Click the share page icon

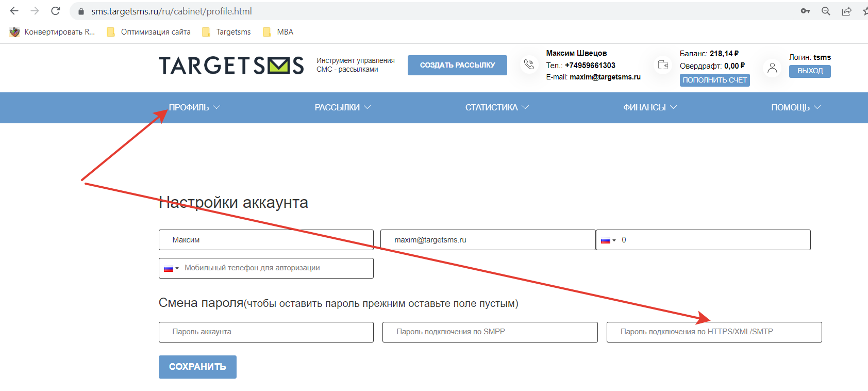846,11
